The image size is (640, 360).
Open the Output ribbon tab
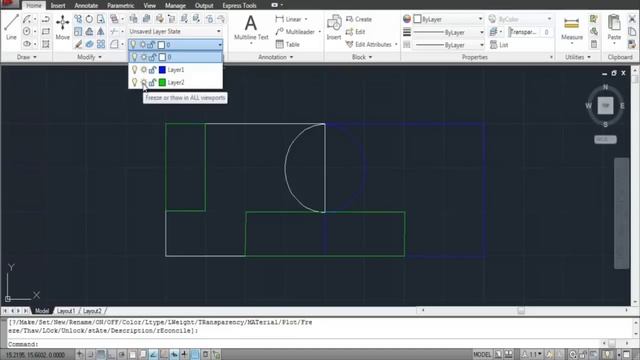coord(204,6)
